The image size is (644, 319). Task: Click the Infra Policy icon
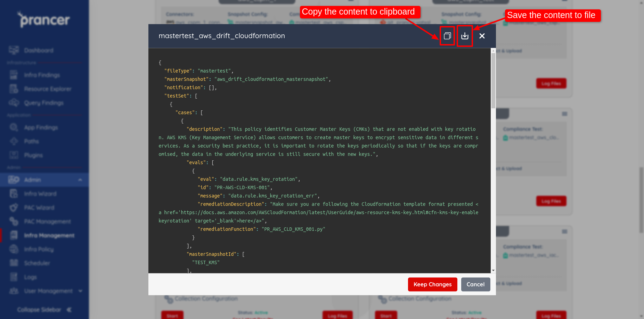14,249
